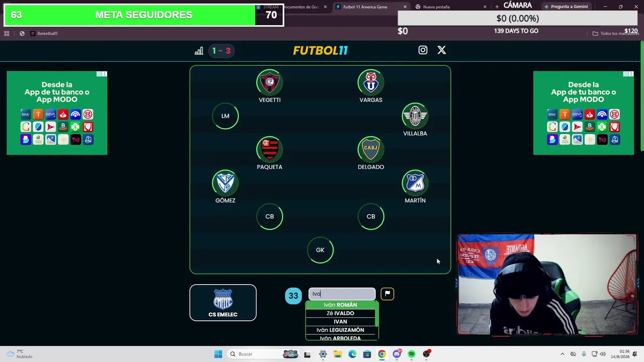Select the Delgado Boca Juniors badge
The width and height of the screenshot is (644, 362).
[371, 149]
